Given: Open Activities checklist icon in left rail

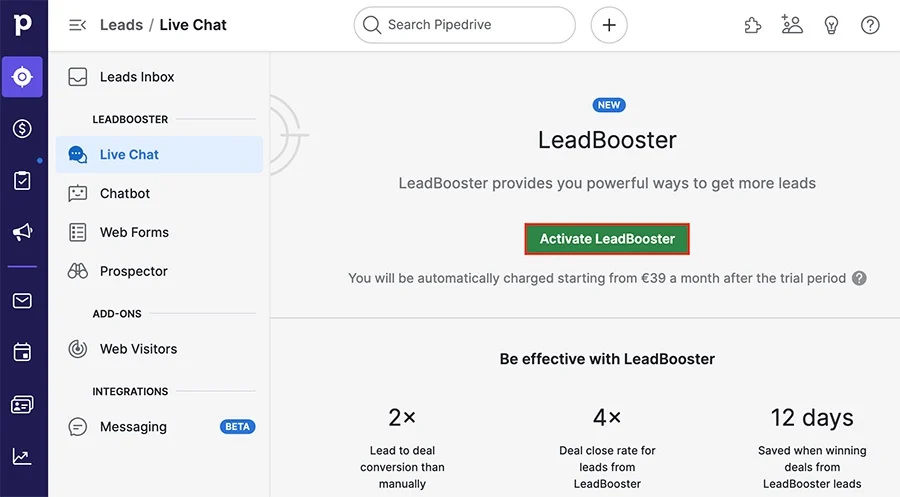Looking at the screenshot, I should [22, 180].
